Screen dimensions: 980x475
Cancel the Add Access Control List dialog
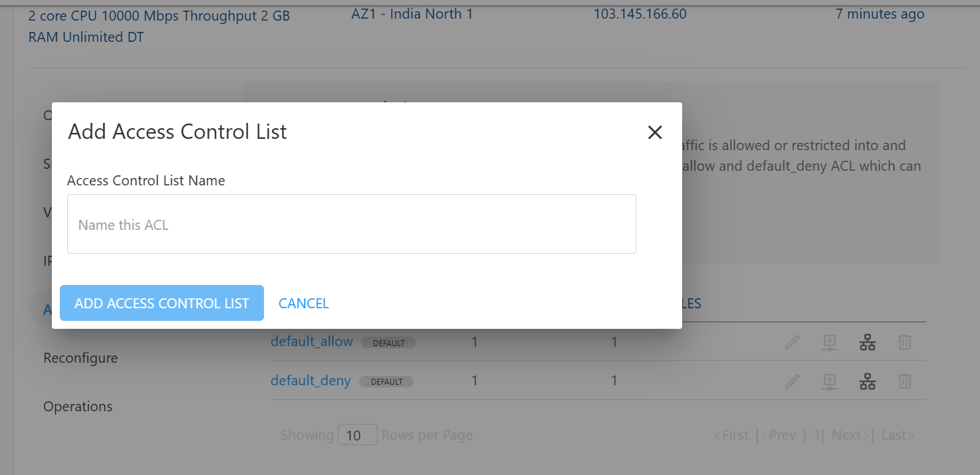click(303, 304)
